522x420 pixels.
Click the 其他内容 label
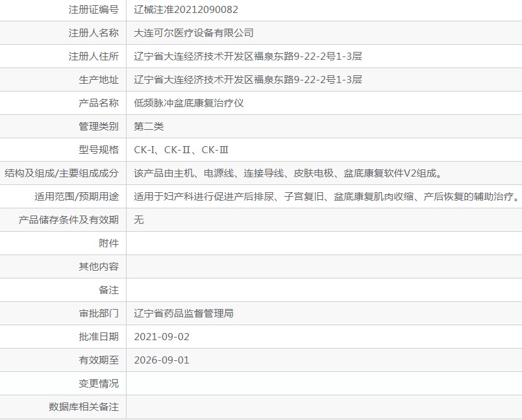99,267
